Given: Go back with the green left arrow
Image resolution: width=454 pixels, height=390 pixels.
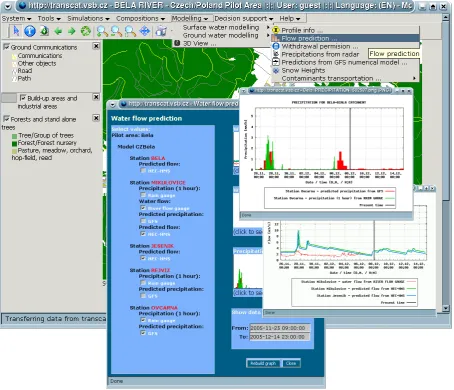Looking at the screenshot, I should [x=58, y=31].
